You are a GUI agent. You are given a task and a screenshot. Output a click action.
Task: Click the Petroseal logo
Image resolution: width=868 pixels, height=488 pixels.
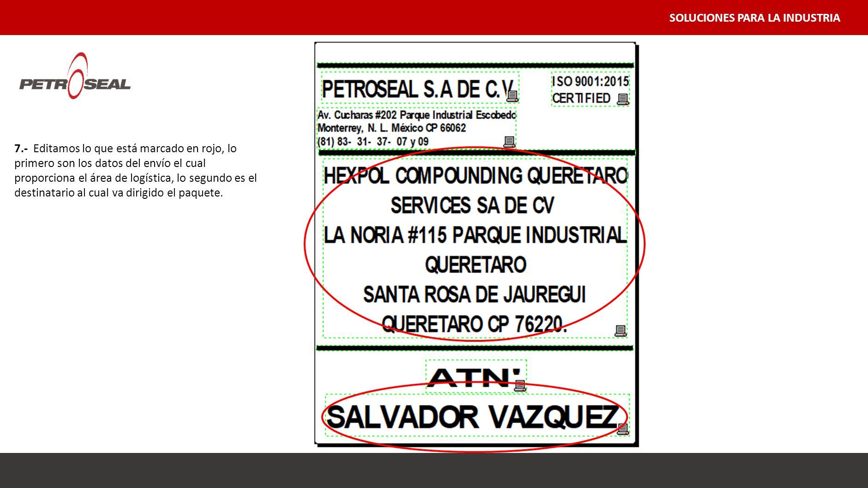coord(75,76)
